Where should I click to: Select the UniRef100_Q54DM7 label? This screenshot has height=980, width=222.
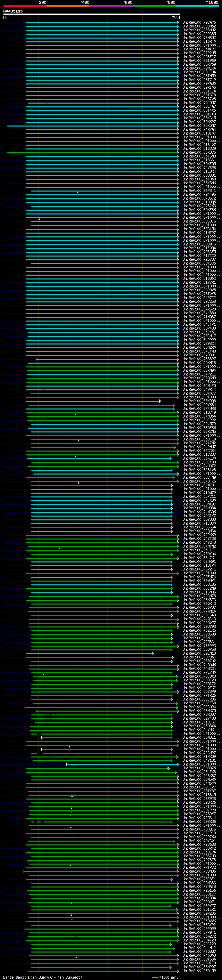[x=199, y=103]
